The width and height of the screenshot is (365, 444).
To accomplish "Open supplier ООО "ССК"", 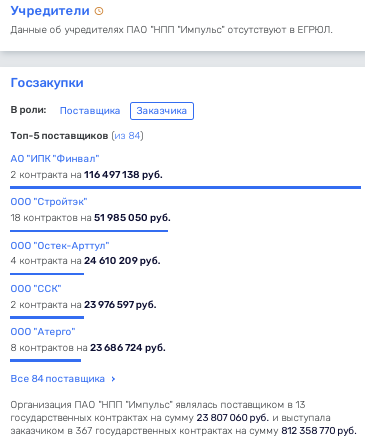I will tap(36, 289).
